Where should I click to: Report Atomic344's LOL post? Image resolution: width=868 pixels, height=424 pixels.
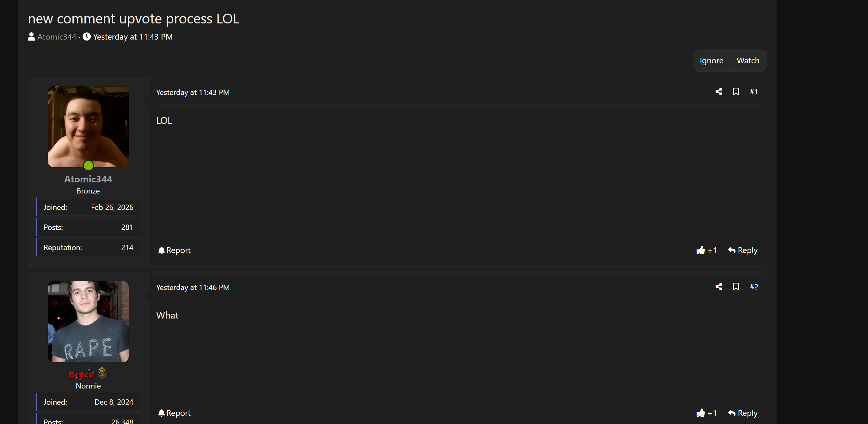pyautogui.click(x=174, y=250)
